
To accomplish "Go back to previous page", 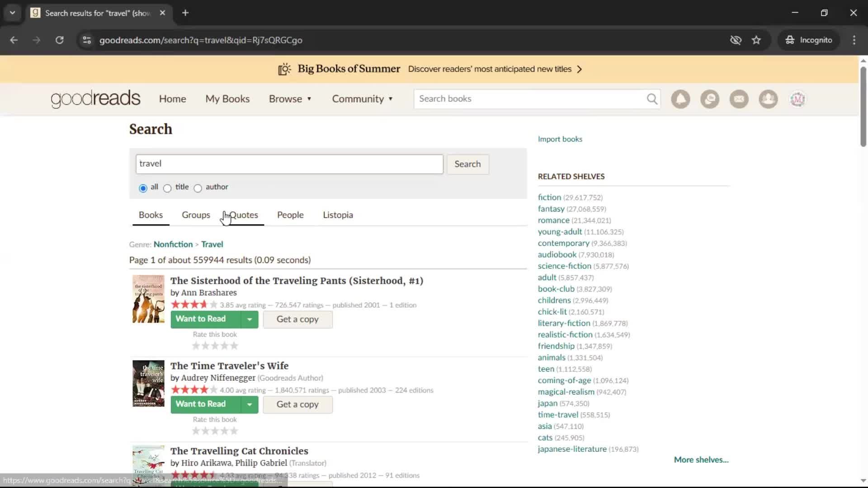I will tap(14, 40).
